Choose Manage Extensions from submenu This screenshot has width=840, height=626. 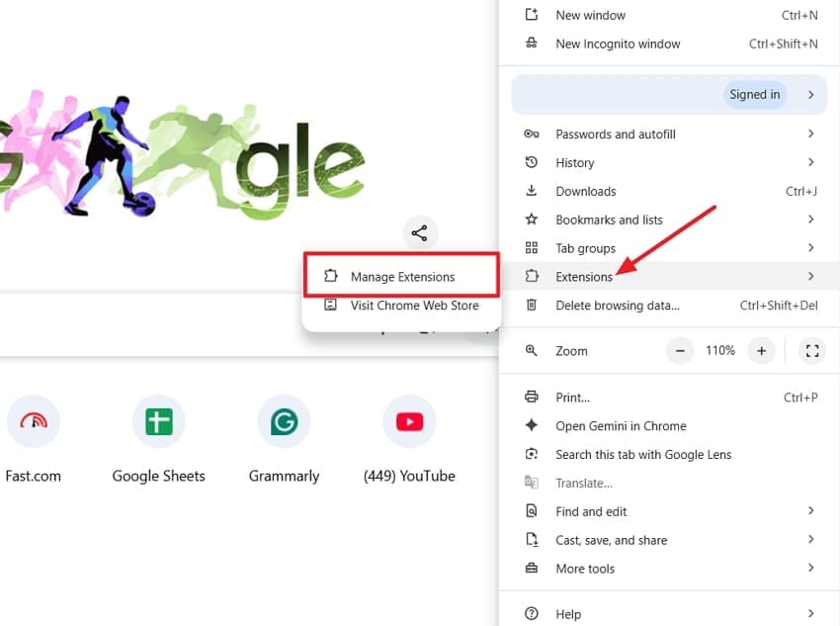coord(402,276)
